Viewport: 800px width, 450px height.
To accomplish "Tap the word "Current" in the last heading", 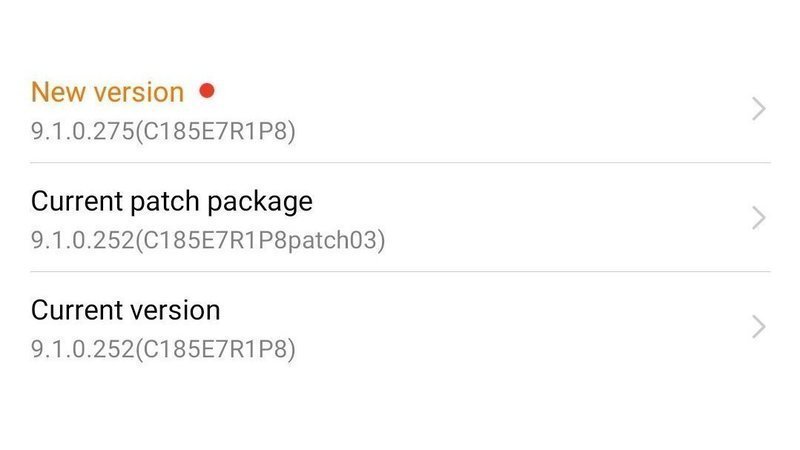I will 75,310.
